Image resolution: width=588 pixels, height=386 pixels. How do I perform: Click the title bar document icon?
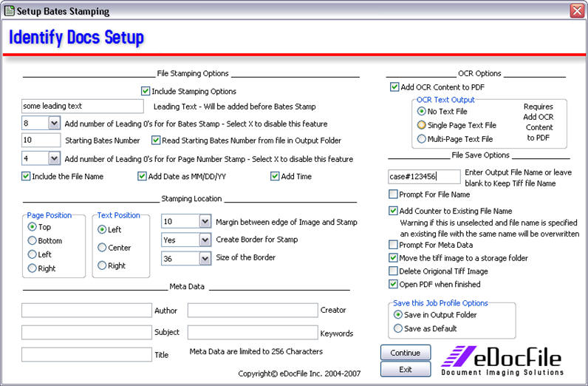tap(8, 11)
